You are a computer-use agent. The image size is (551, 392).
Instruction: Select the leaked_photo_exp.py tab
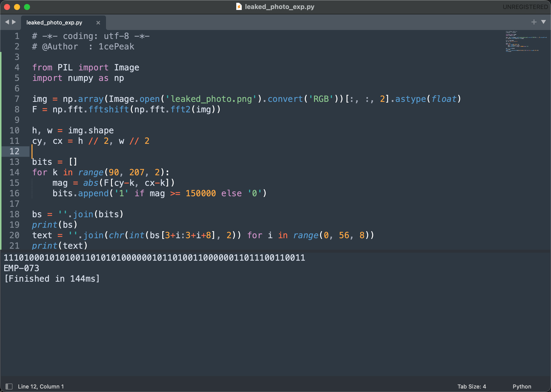(x=54, y=23)
